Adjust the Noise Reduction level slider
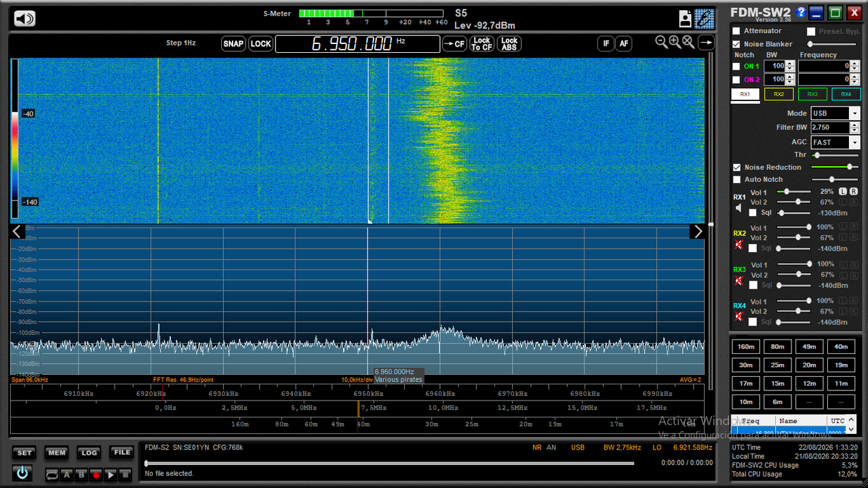Image resolution: width=868 pixels, height=488 pixels. click(x=835, y=167)
